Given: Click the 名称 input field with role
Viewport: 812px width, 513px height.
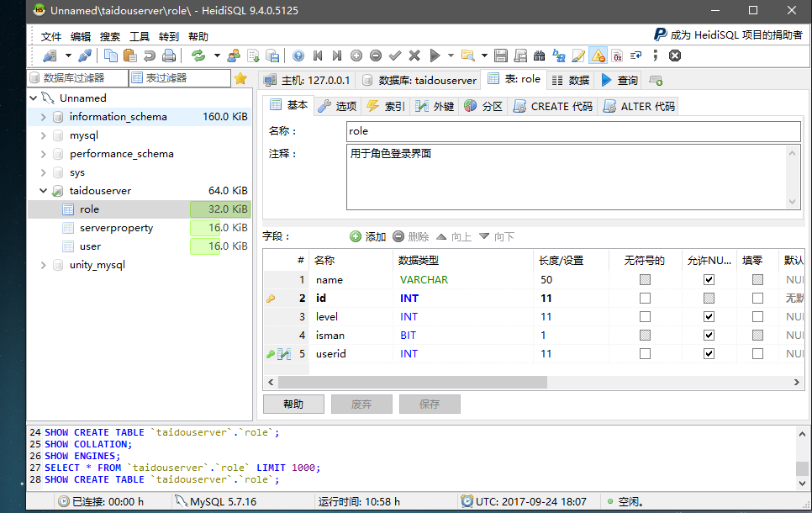Looking at the screenshot, I should [573, 131].
